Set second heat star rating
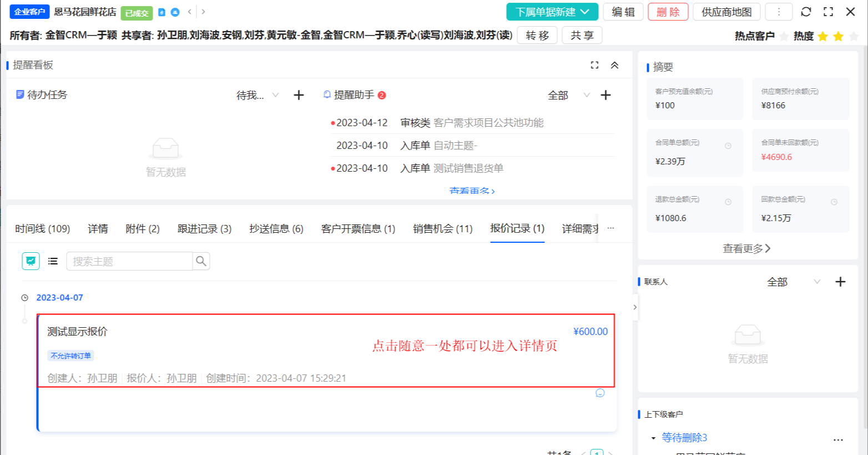 click(838, 37)
